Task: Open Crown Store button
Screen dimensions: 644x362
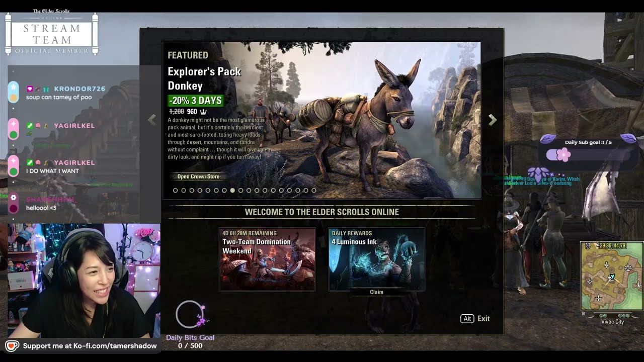Action: click(198, 176)
